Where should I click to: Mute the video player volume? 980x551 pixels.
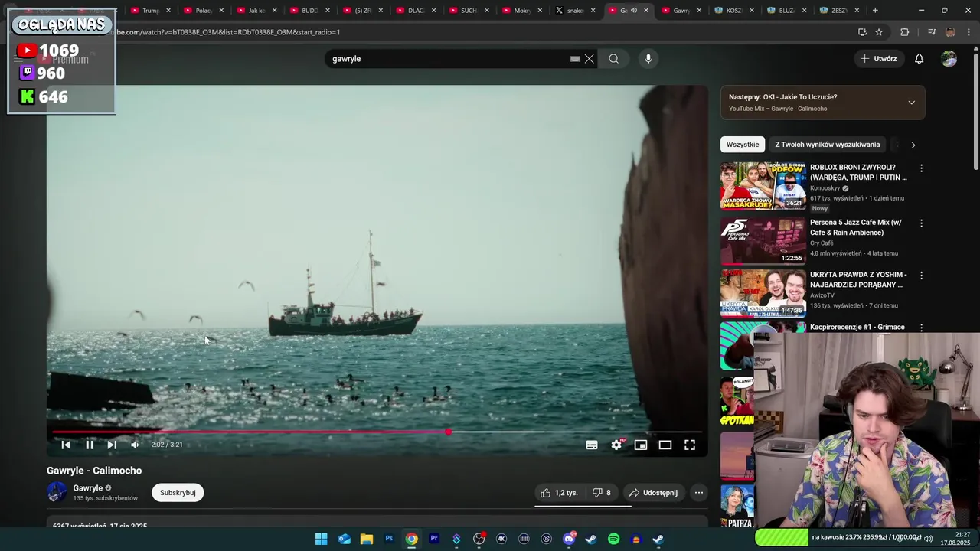(135, 445)
